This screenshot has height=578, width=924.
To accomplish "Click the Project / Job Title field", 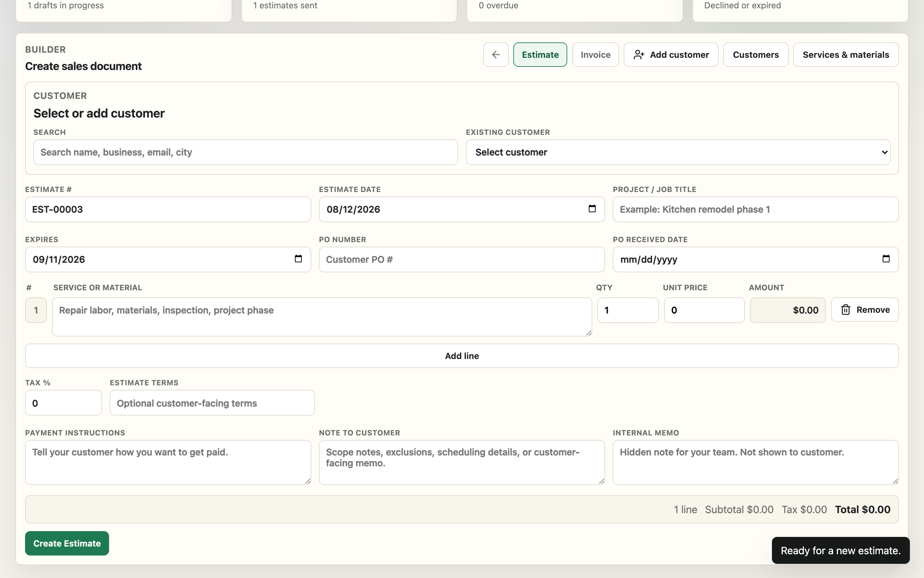I will point(756,209).
